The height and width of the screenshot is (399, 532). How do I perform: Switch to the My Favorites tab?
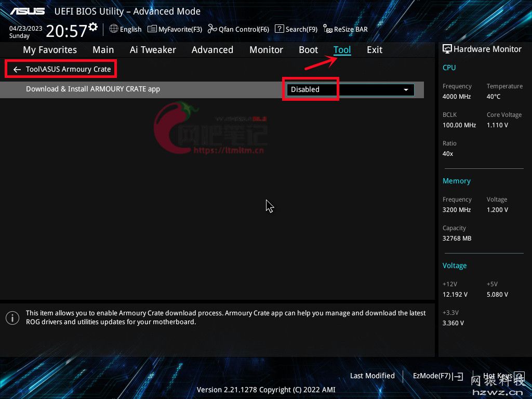click(x=50, y=50)
